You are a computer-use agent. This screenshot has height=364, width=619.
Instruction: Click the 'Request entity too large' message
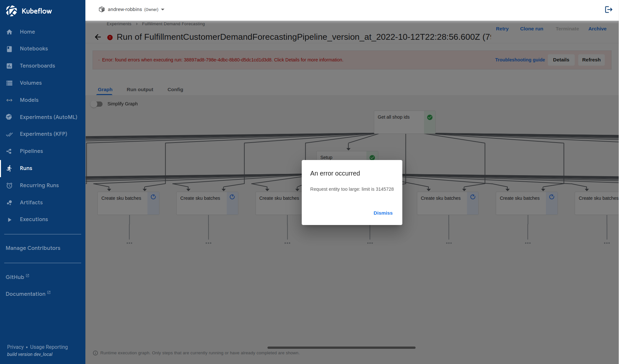tap(352, 189)
